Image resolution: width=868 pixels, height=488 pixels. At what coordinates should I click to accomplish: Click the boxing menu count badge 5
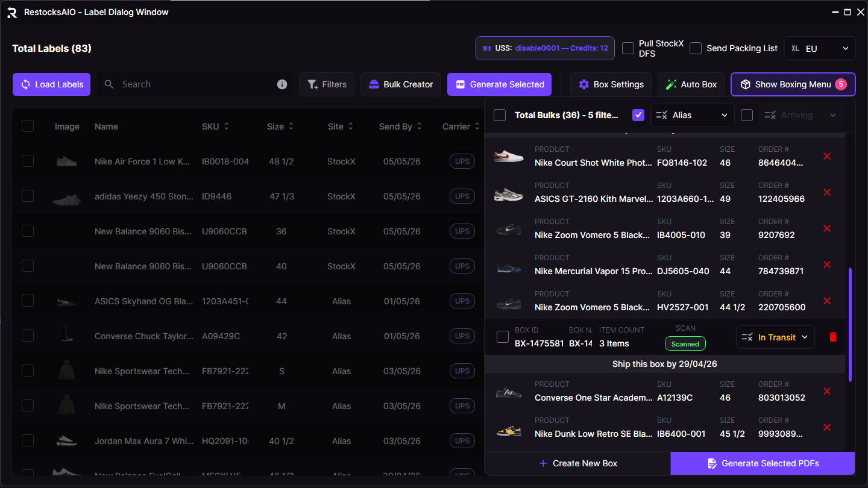click(x=841, y=84)
